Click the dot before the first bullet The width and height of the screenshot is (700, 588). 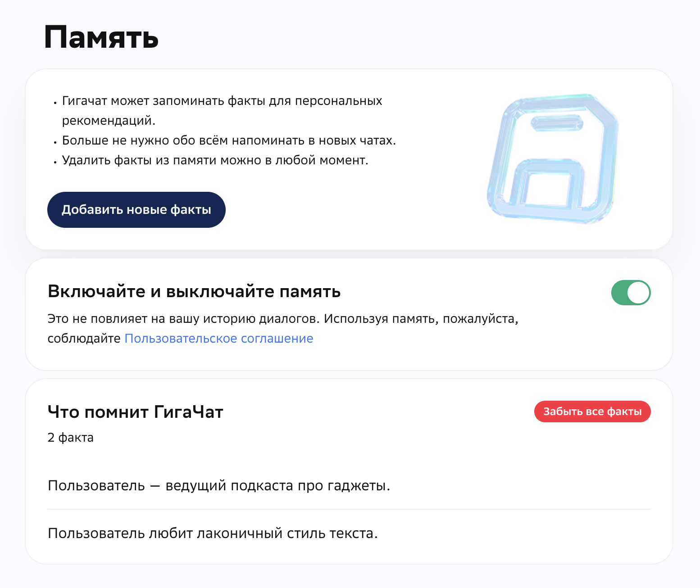55,103
